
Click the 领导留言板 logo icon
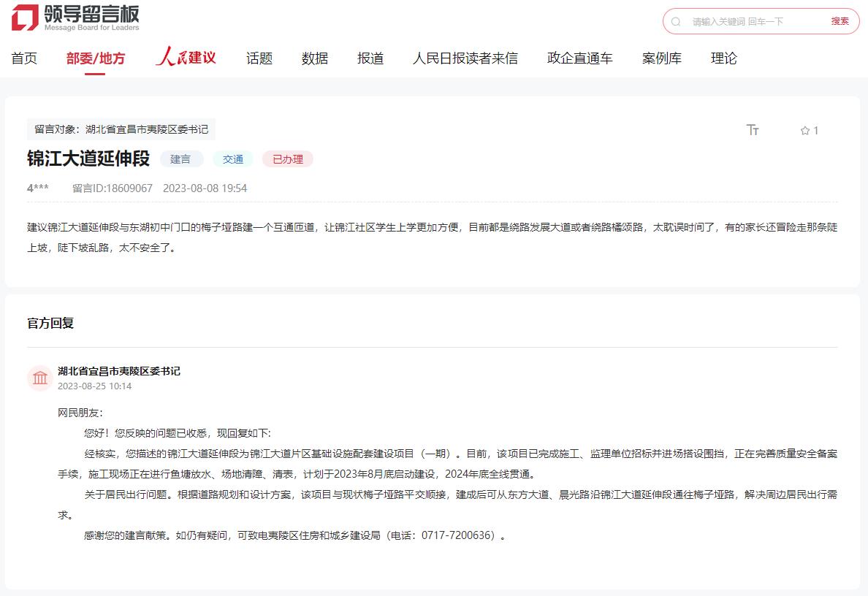pyautogui.click(x=24, y=18)
